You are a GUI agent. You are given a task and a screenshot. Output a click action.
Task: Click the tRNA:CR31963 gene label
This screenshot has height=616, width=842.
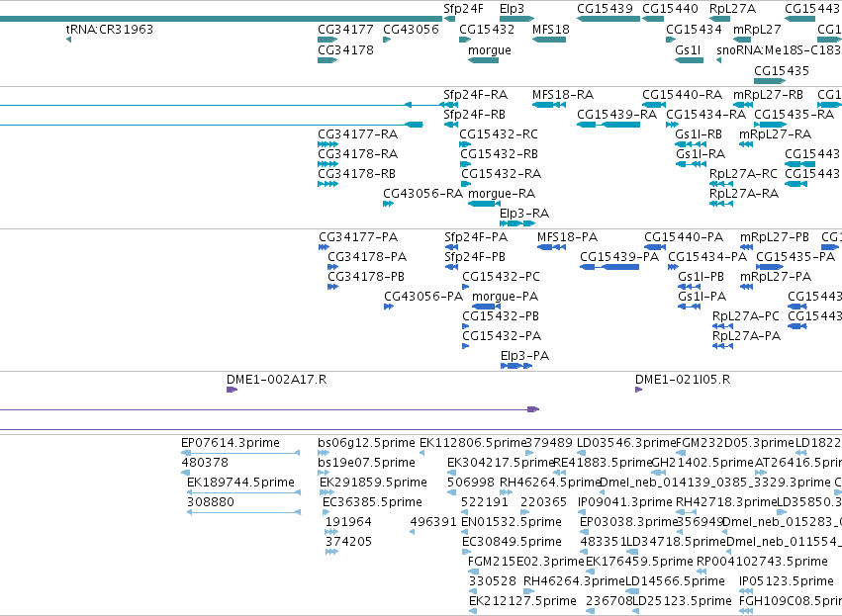point(110,30)
